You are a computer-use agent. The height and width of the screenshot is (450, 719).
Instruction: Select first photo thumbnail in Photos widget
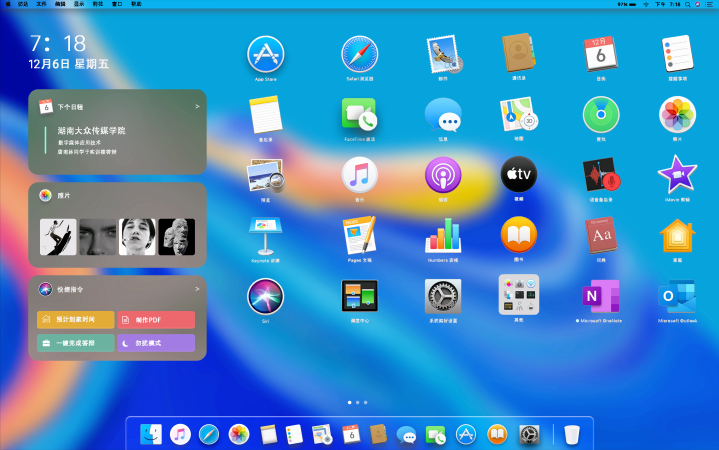tap(57, 236)
